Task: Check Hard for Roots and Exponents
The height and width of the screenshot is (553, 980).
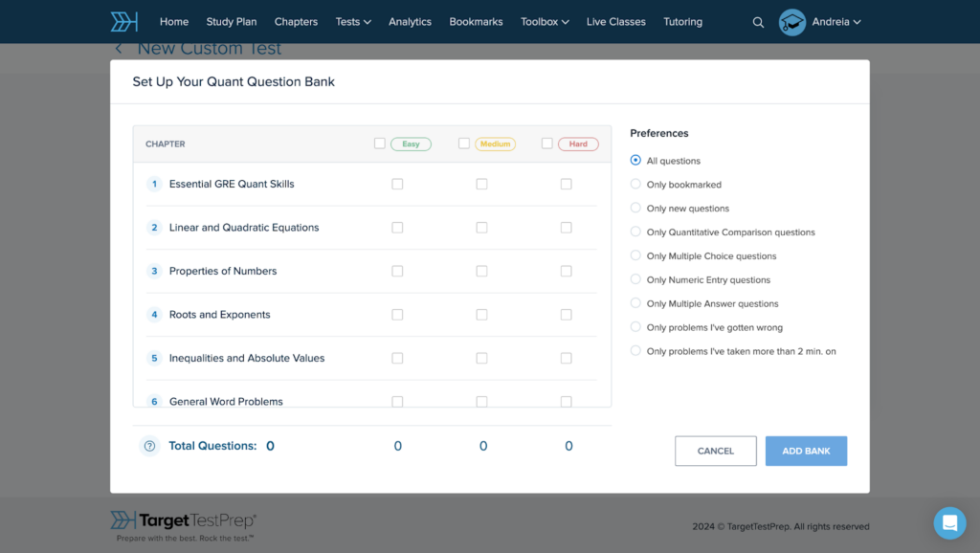Action: [566, 314]
